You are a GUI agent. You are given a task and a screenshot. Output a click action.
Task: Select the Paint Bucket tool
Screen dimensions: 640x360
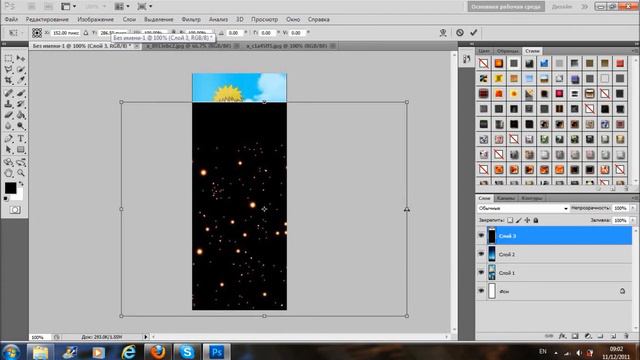(x=21, y=116)
